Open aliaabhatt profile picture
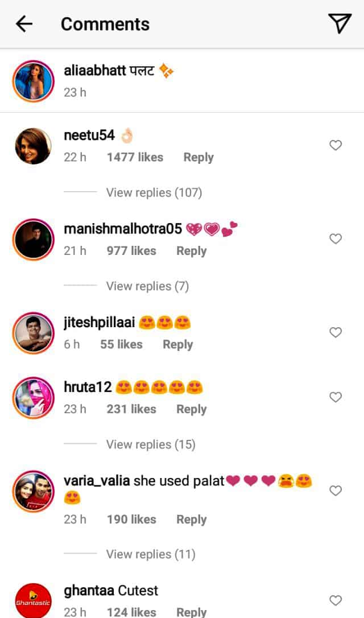 [x=32, y=80]
